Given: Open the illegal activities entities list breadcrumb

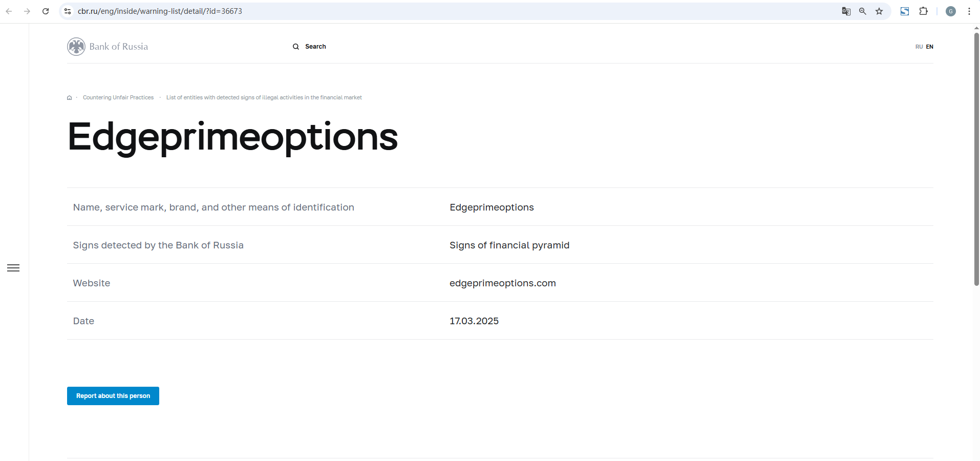Looking at the screenshot, I should click(264, 98).
